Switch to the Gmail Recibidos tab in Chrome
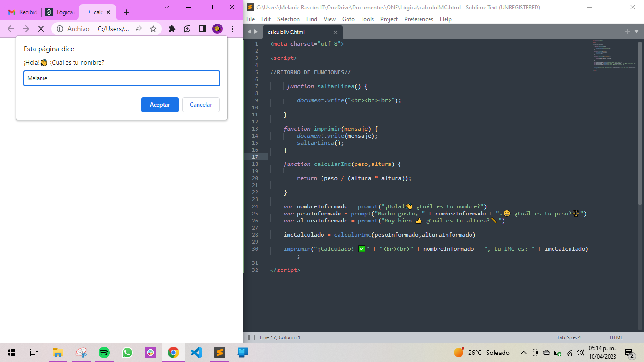Screen dimensions: 644x362 click(23, 12)
